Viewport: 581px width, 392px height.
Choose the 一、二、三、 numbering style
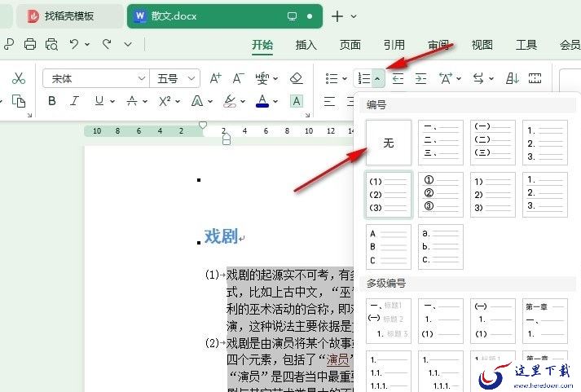click(441, 143)
